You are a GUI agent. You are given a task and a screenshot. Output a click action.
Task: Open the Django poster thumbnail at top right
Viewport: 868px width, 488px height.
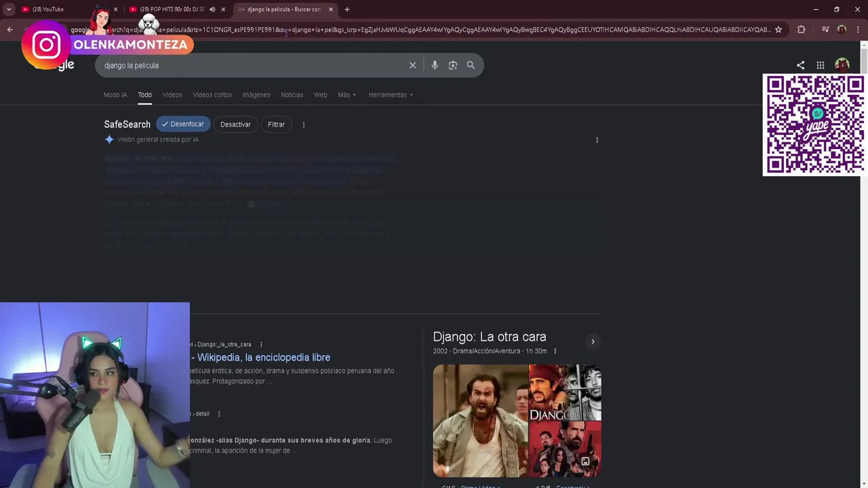(x=565, y=392)
